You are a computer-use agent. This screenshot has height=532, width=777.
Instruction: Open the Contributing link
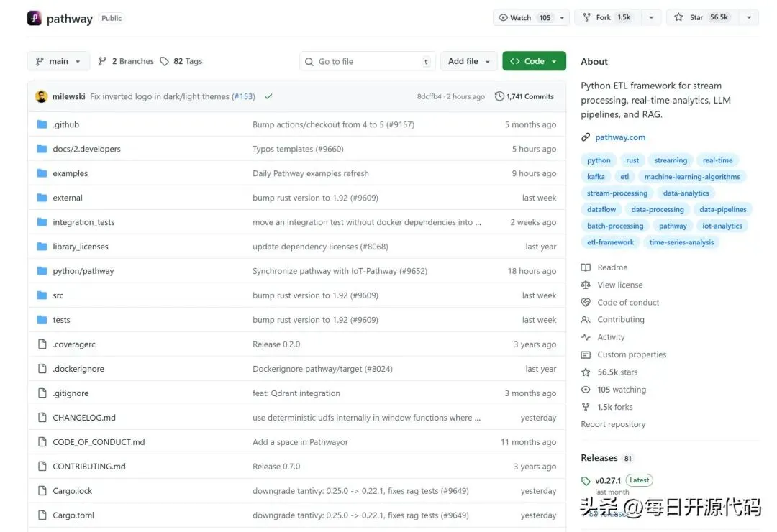621,319
